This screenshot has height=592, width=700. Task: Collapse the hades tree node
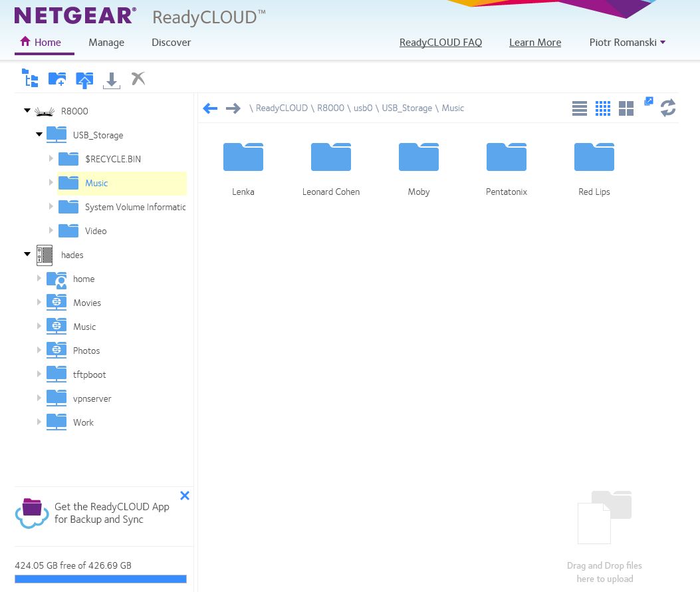27,254
